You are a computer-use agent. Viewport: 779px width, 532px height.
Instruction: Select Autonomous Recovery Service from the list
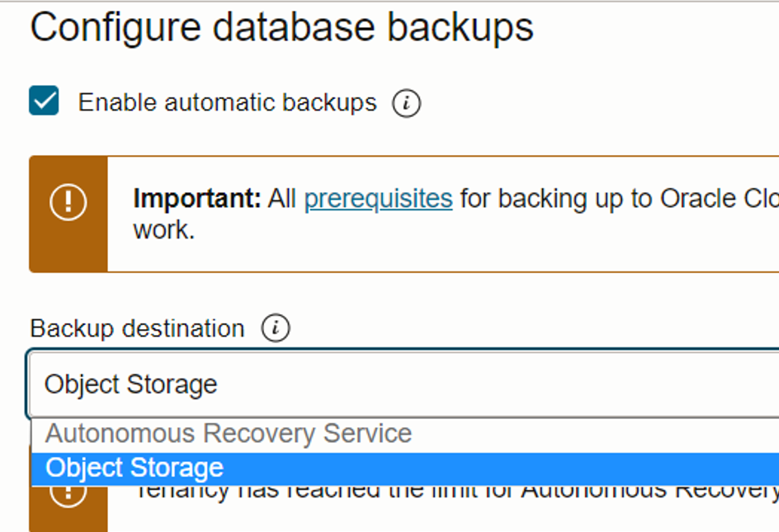229,434
